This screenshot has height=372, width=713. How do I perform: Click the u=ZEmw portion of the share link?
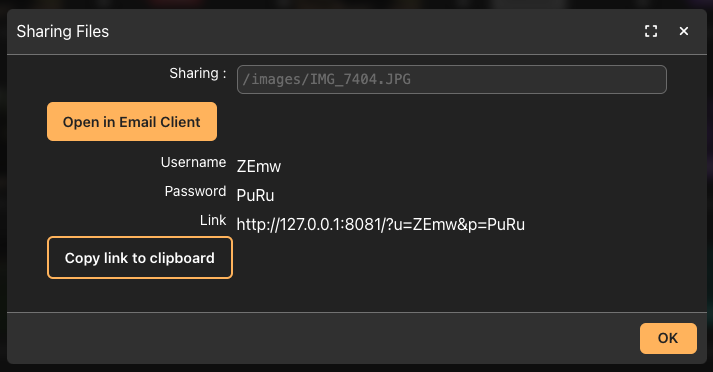click(x=427, y=224)
